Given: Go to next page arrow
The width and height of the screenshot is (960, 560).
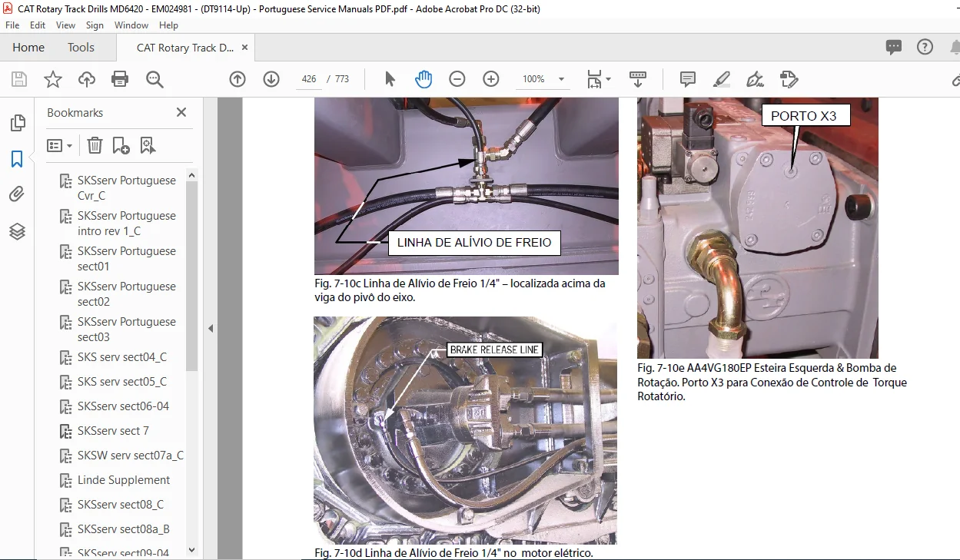Looking at the screenshot, I should [x=271, y=79].
